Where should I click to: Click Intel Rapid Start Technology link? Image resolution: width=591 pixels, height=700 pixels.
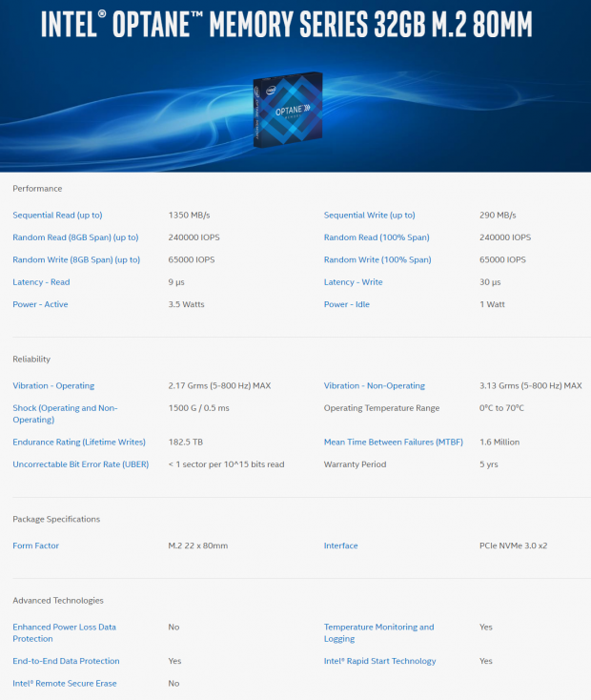point(380,661)
